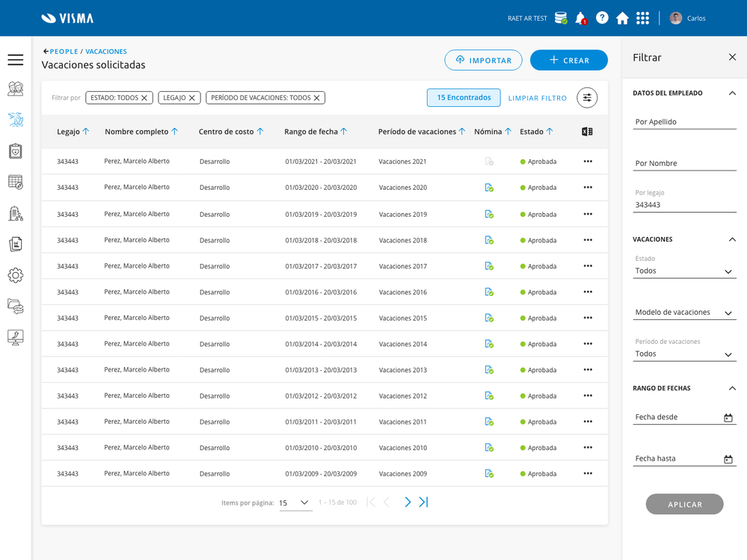Open the folder sync sidebar icon
Image resolution: width=747 pixels, height=560 pixels.
[x=15, y=307]
